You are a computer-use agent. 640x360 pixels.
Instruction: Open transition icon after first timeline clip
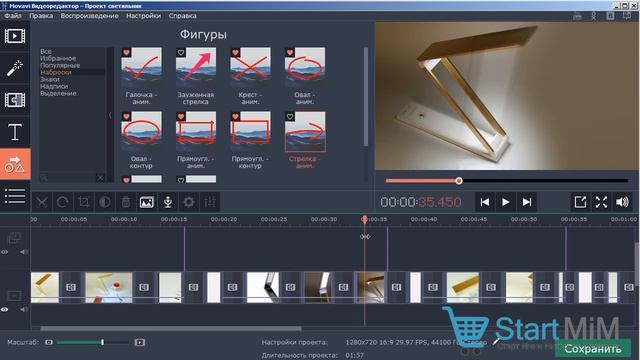coord(71,287)
